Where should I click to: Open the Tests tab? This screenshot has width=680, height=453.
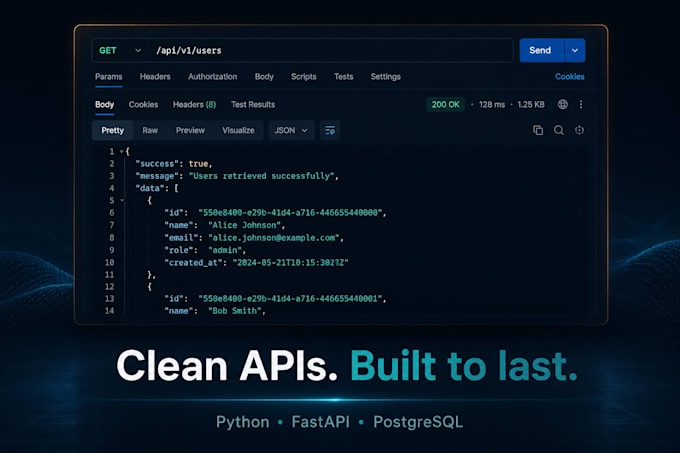(343, 77)
